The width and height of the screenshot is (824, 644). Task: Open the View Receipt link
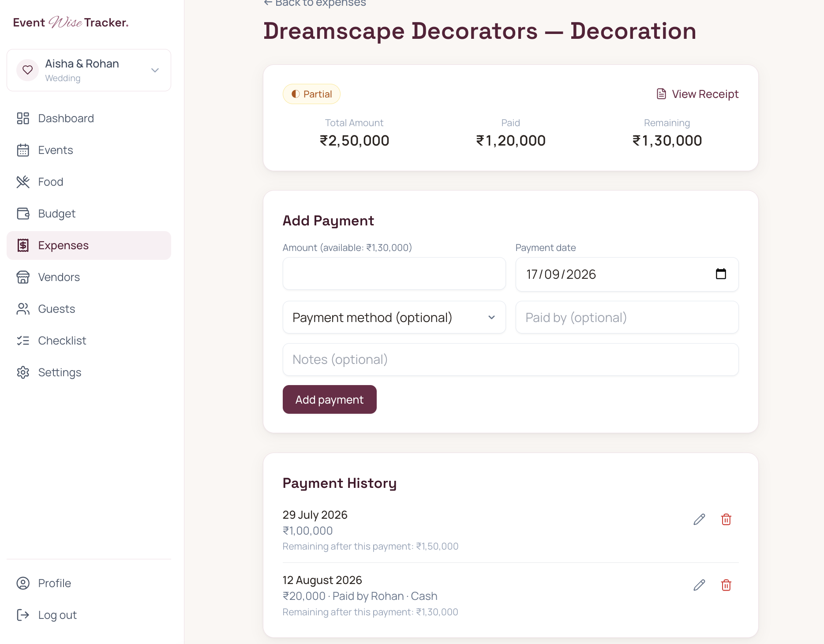[697, 94]
